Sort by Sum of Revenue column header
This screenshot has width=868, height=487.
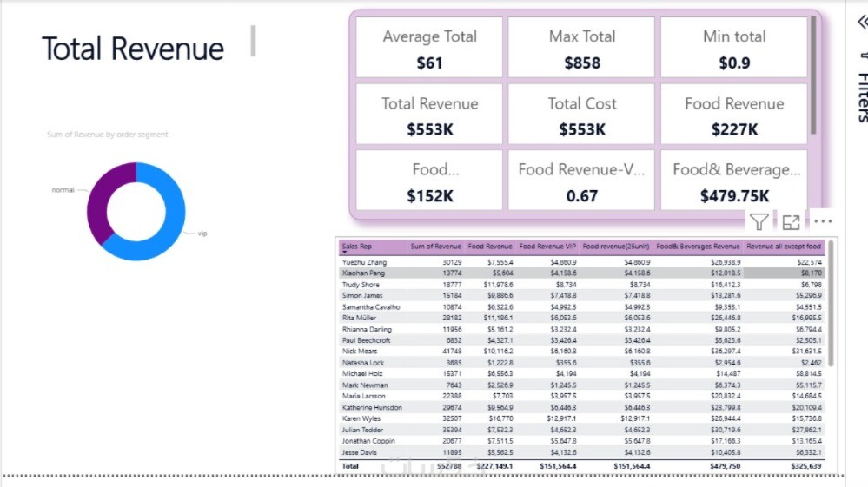[x=436, y=247]
